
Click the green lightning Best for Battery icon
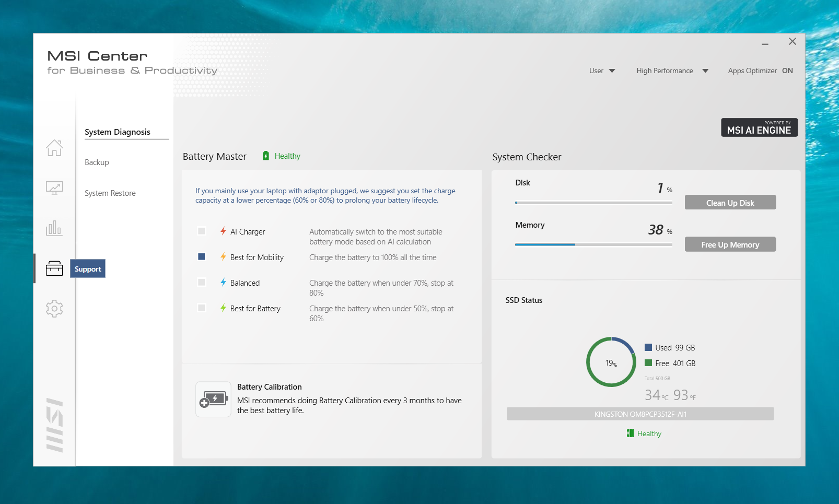click(223, 308)
